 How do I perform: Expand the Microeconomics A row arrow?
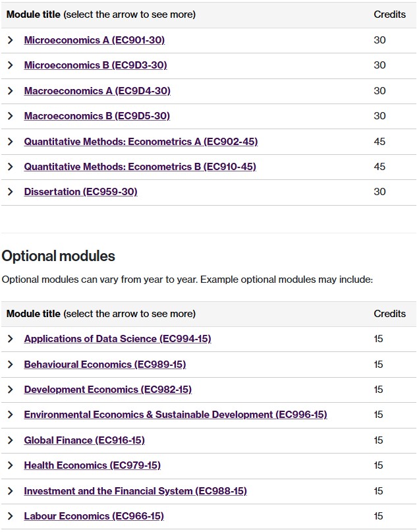(x=11, y=40)
